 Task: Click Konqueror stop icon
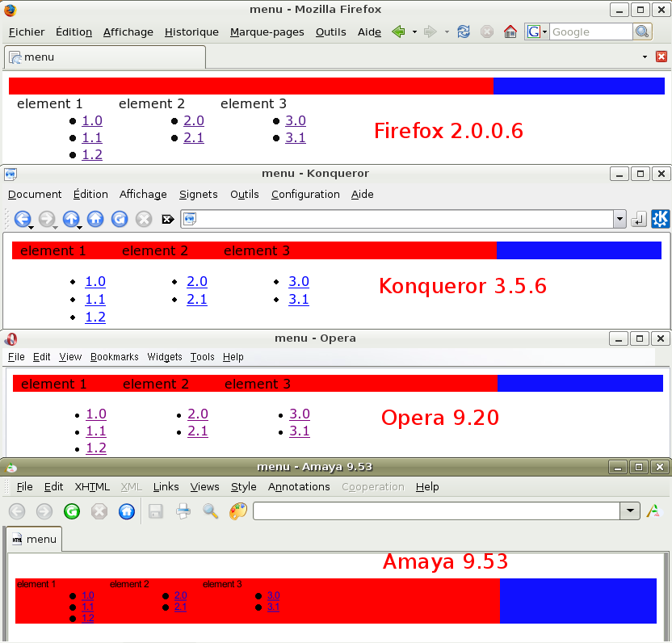click(x=144, y=219)
